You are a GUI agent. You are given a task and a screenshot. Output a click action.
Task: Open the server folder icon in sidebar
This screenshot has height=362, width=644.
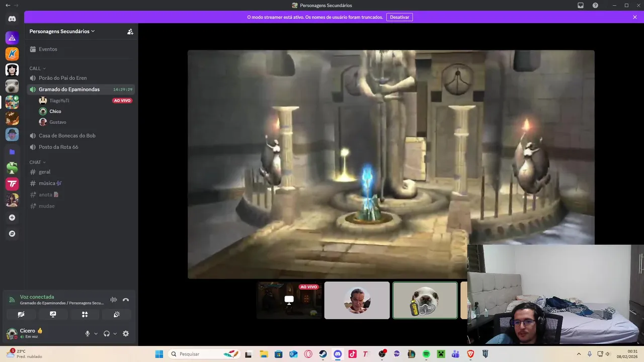click(12, 151)
